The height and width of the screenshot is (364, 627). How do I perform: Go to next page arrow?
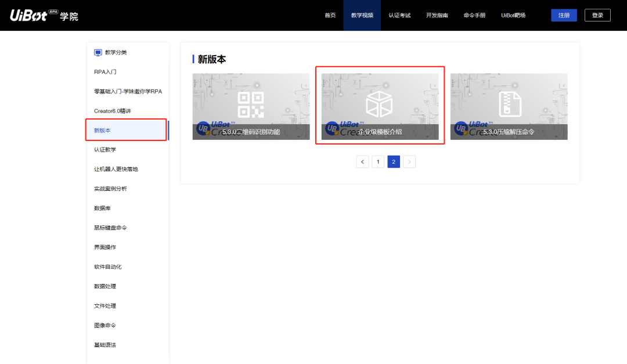pos(409,161)
